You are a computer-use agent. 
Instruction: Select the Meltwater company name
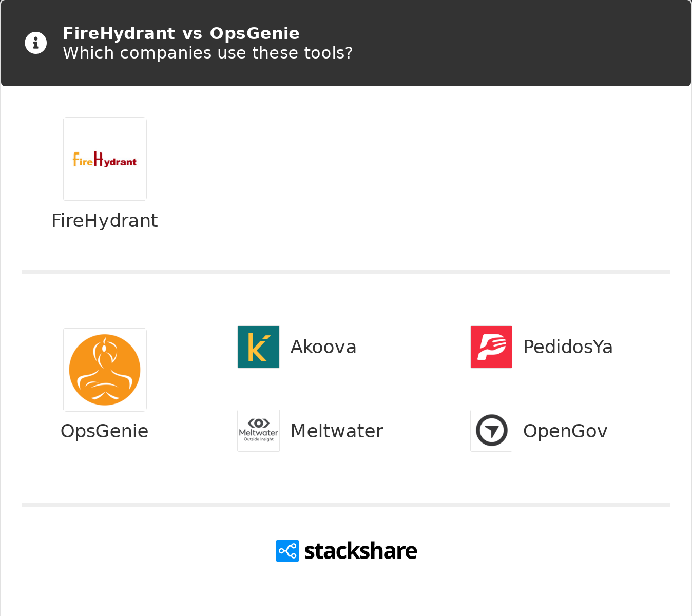point(337,431)
